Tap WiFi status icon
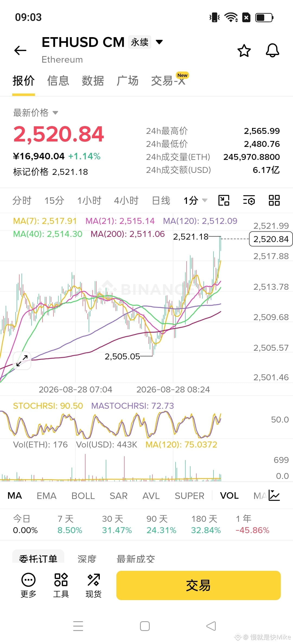Viewport: 293px width, 644px height. (x=231, y=17)
